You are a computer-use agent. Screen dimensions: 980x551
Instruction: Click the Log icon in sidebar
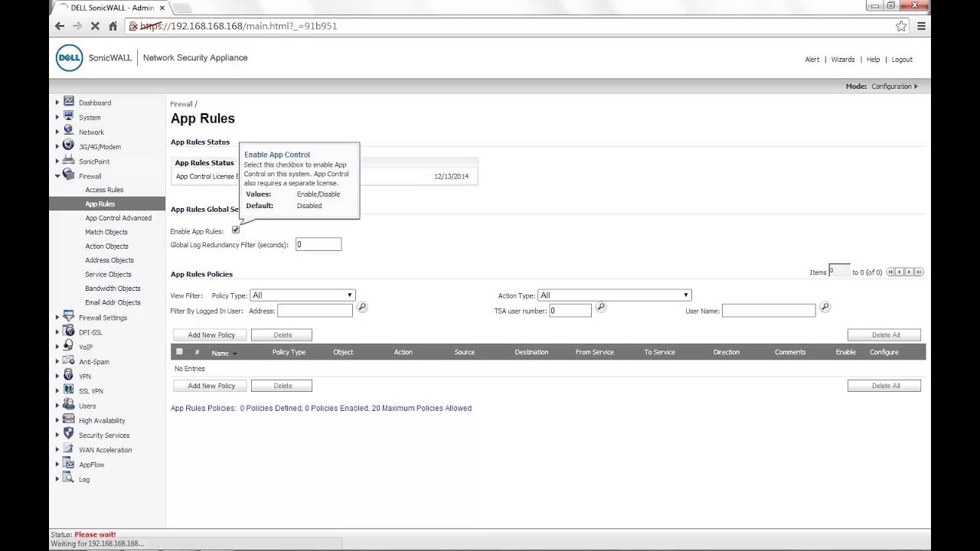pyautogui.click(x=69, y=478)
